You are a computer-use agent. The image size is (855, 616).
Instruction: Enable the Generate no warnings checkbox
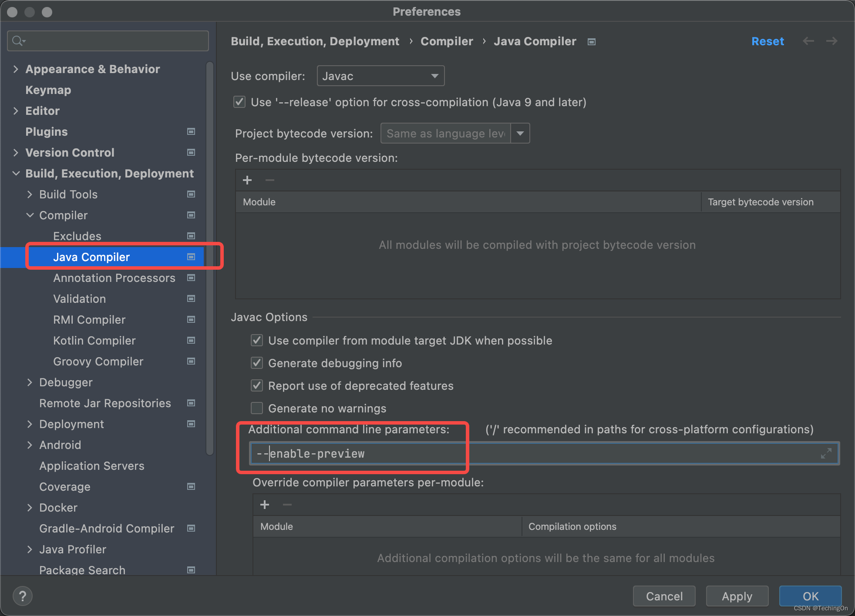pos(257,408)
